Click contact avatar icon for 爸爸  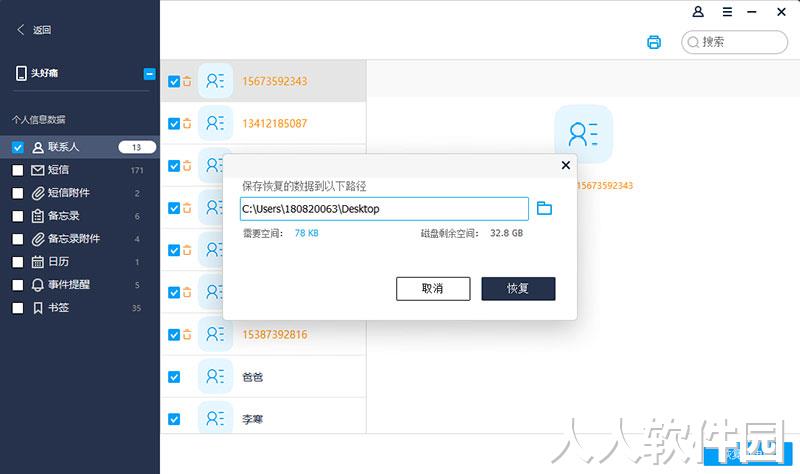point(215,377)
